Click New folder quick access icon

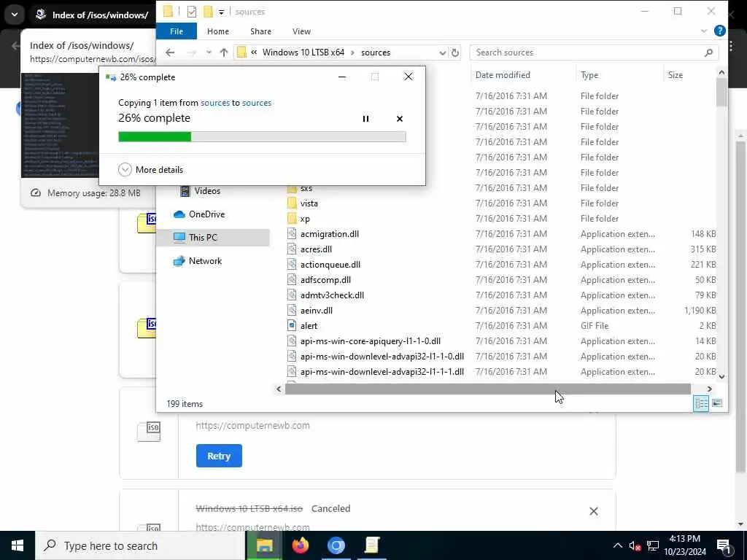(x=208, y=12)
